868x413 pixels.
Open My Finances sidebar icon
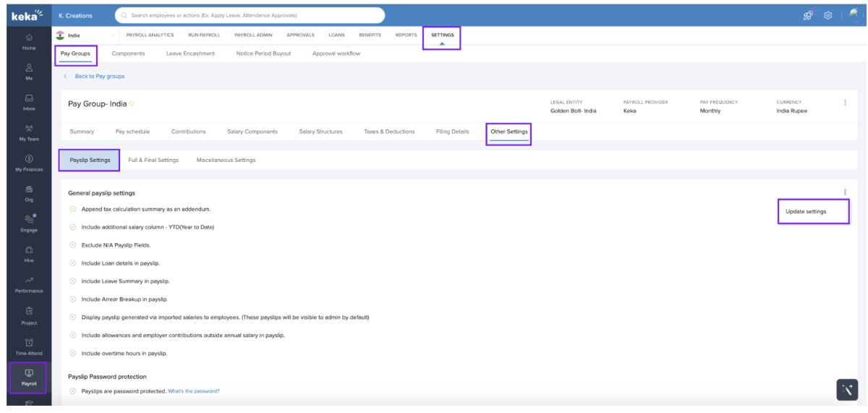pyautogui.click(x=29, y=163)
